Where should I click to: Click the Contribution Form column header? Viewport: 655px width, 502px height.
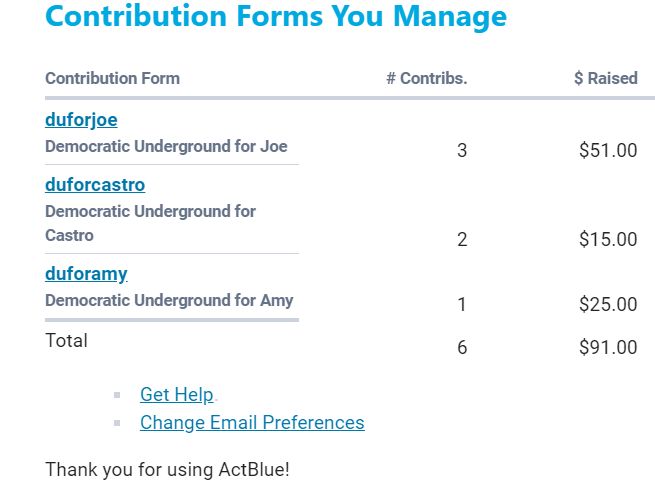(112, 78)
